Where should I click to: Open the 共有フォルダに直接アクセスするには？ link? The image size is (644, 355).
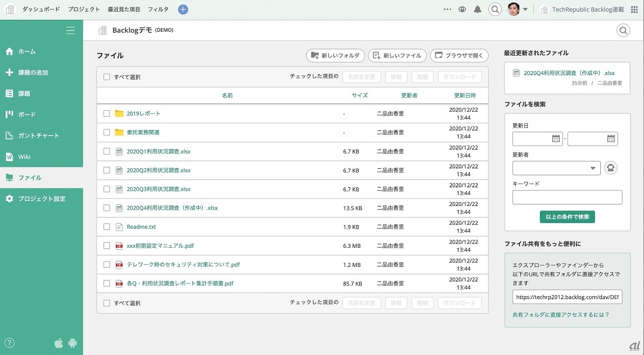560,315
